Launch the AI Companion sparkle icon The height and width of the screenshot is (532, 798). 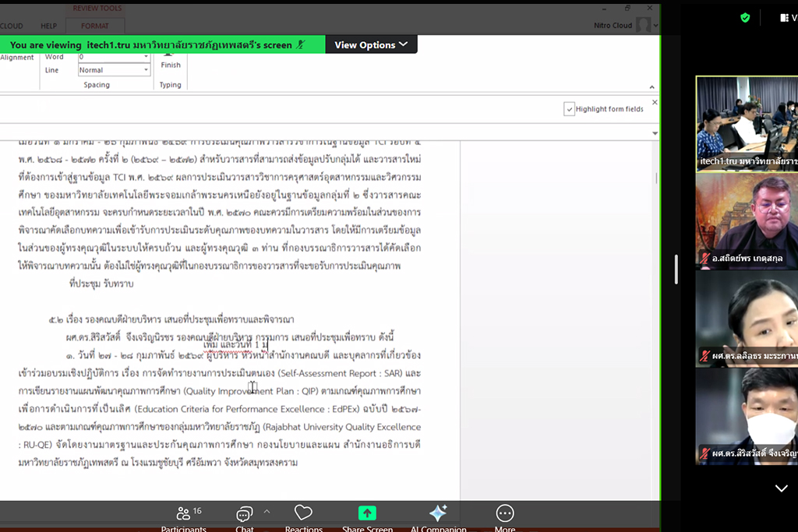438,513
